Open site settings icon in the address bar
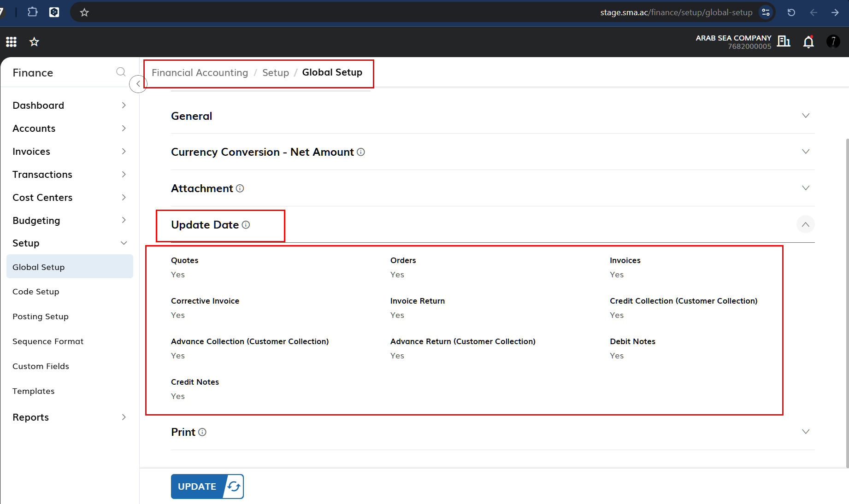The height and width of the screenshot is (504, 849). pos(766,12)
